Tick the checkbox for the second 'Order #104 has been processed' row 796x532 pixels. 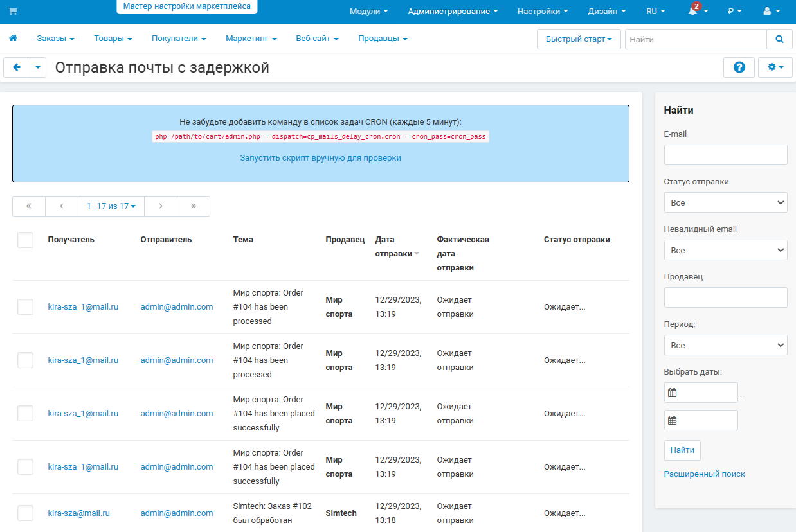[25, 360]
